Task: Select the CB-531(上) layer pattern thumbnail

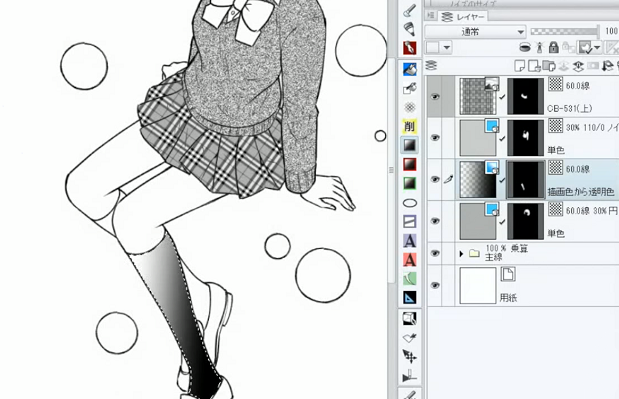Action: click(478, 96)
